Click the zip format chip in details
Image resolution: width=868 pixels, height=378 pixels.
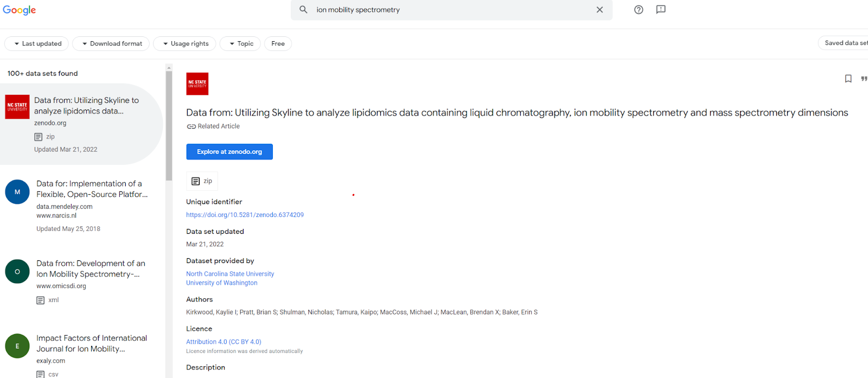click(x=202, y=181)
